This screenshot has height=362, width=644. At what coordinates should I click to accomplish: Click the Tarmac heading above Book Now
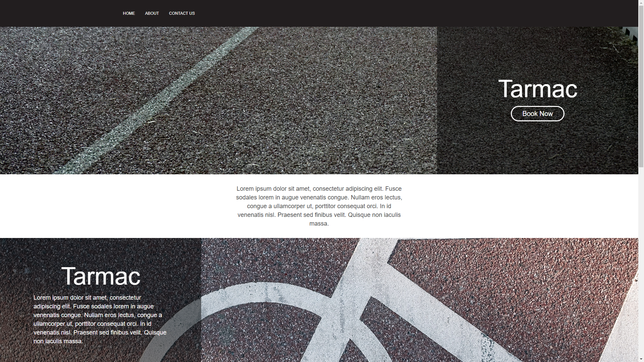[x=537, y=89]
